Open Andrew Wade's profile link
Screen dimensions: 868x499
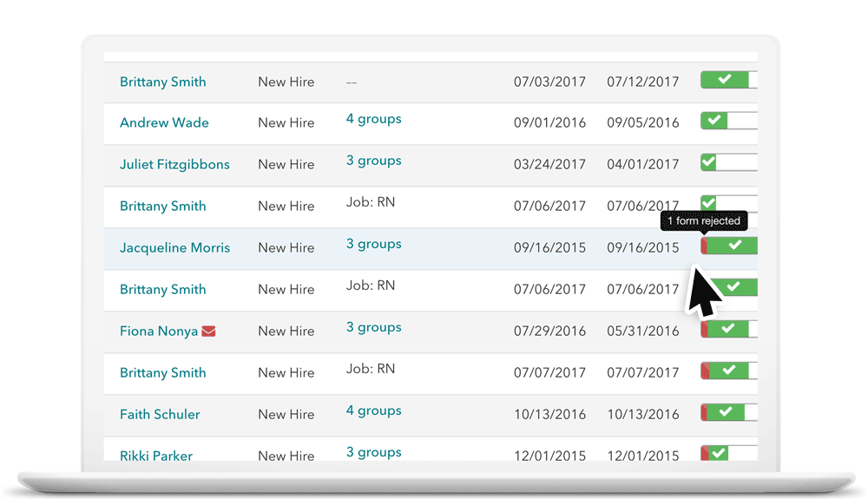point(164,122)
